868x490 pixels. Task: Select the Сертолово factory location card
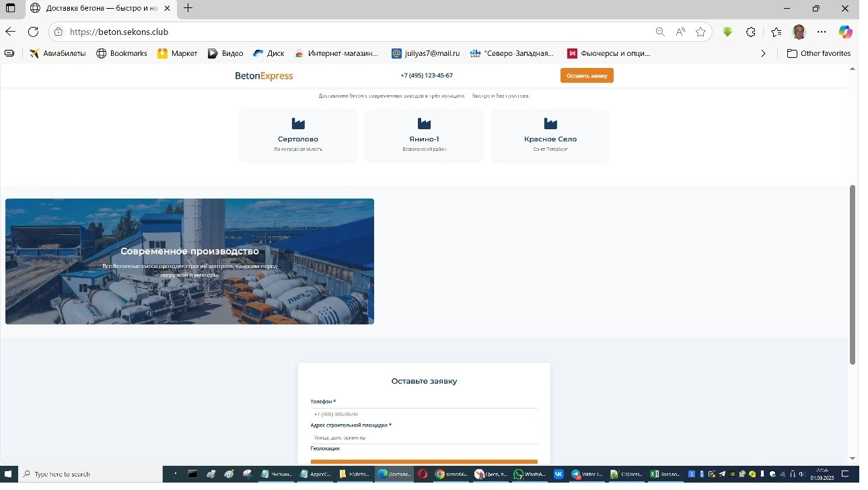298,135
